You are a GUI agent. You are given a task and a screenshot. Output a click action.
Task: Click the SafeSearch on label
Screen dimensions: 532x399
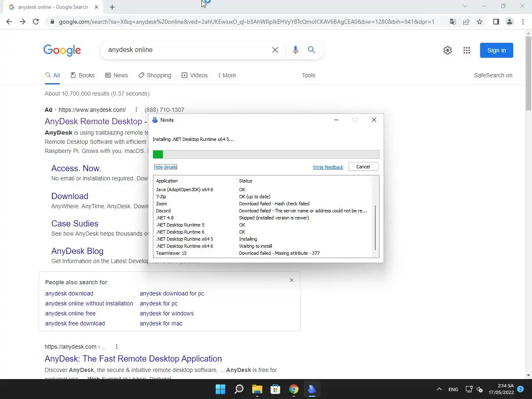(493, 75)
